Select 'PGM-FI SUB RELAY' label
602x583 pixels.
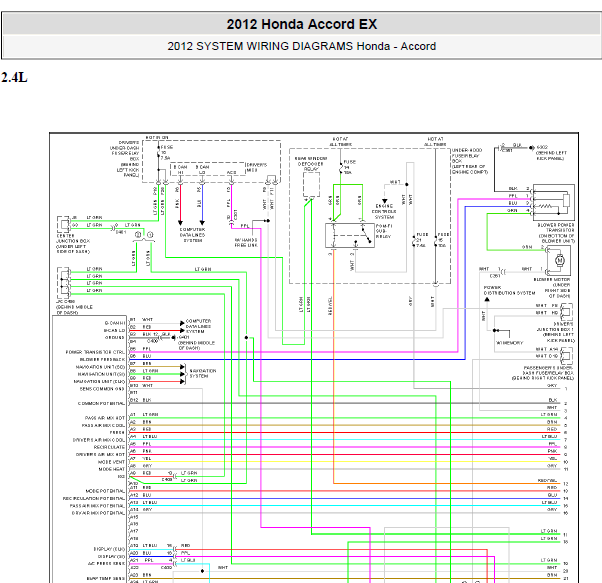click(x=384, y=231)
